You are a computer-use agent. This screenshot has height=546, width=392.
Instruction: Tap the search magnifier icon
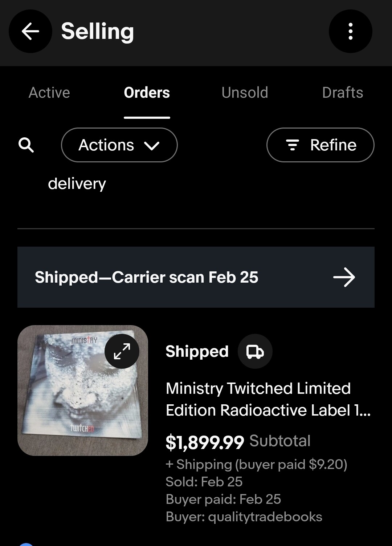point(26,145)
